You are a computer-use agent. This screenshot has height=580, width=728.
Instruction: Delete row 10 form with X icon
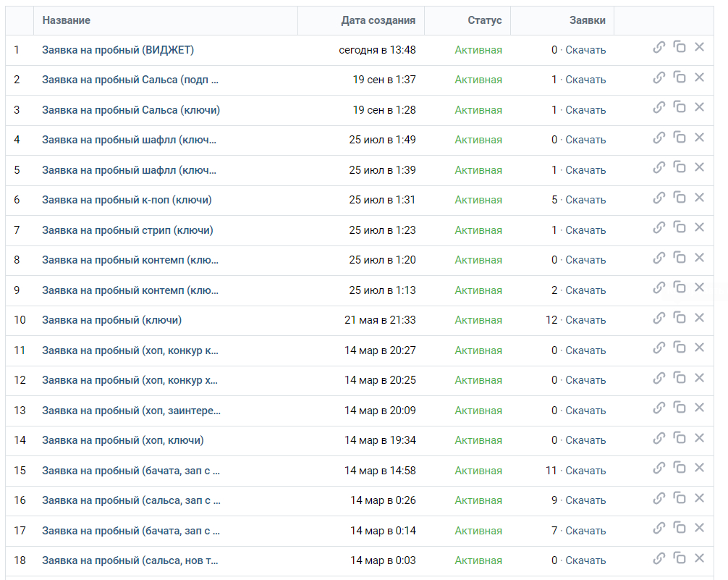(x=700, y=318)
